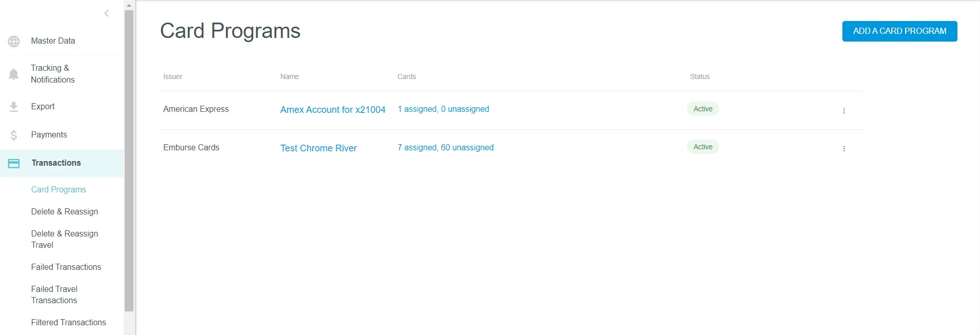Click the Tracking & Notifications bell icon

[14, 74]
